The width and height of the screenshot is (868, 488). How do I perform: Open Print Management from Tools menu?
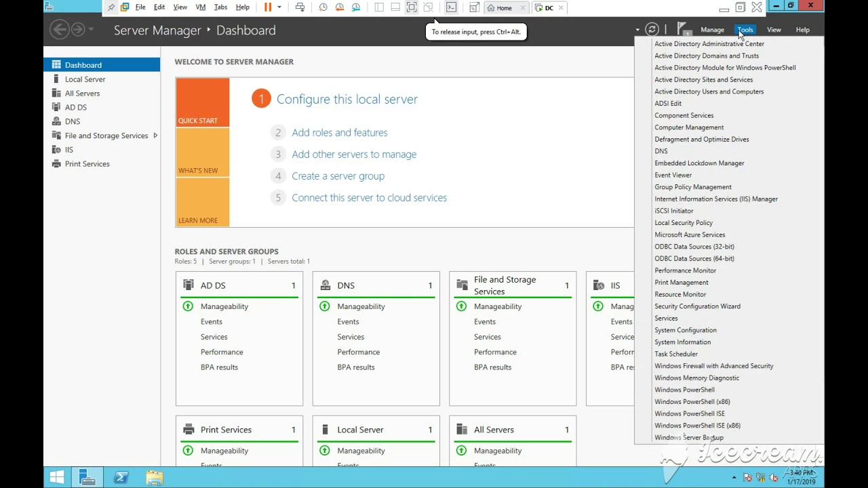[x=682, y=283]
